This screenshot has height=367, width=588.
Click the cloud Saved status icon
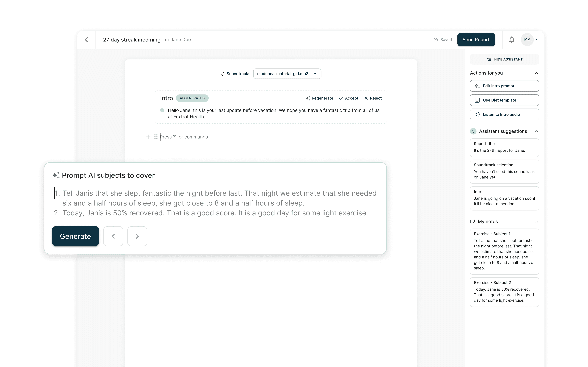pyautogui.click(x=435, y=40)
